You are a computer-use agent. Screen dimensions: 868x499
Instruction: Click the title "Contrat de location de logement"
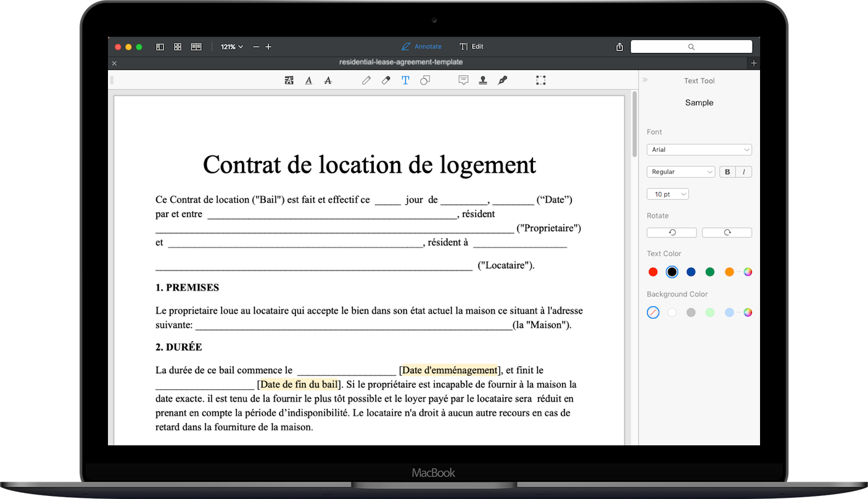click(x=370, y=165)
